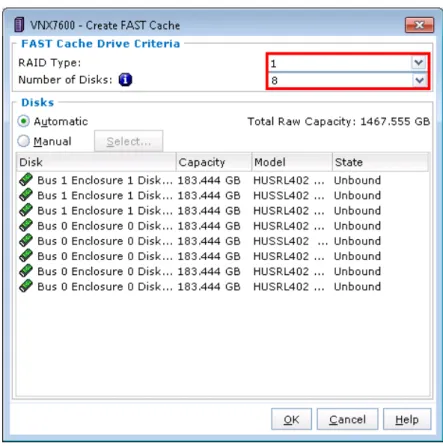Click the disk icon of the topmost list row
The image size is (443, 446).
[x=26, y=180]
